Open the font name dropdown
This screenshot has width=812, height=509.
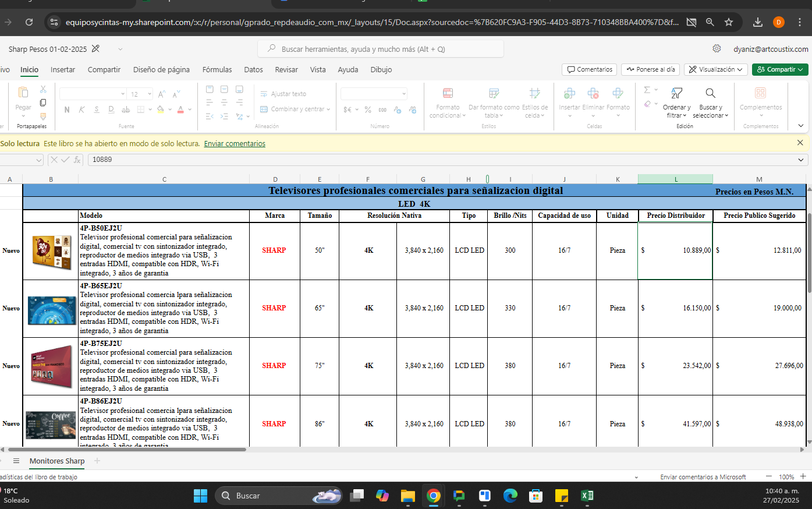coord(123,94)
